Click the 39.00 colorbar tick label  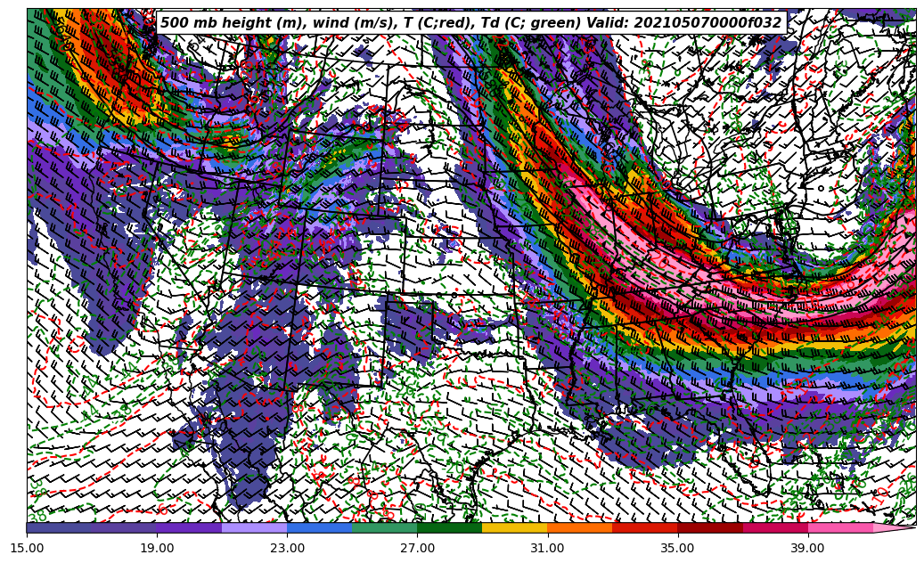tap(808, 548)
